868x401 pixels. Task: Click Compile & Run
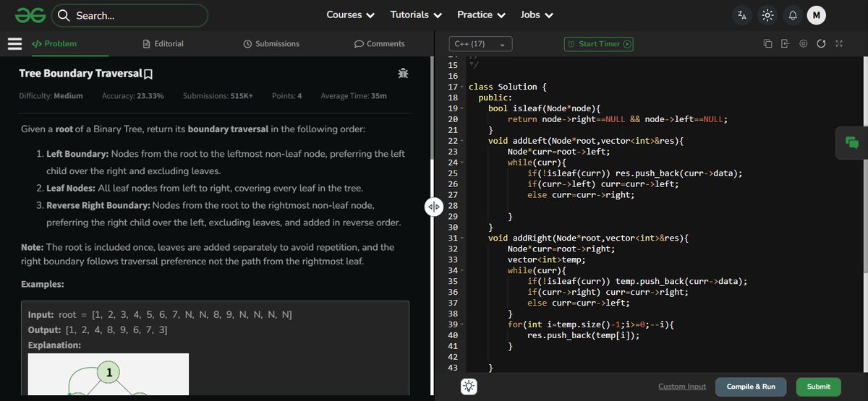pyautogui.click(x=751, y=387)
